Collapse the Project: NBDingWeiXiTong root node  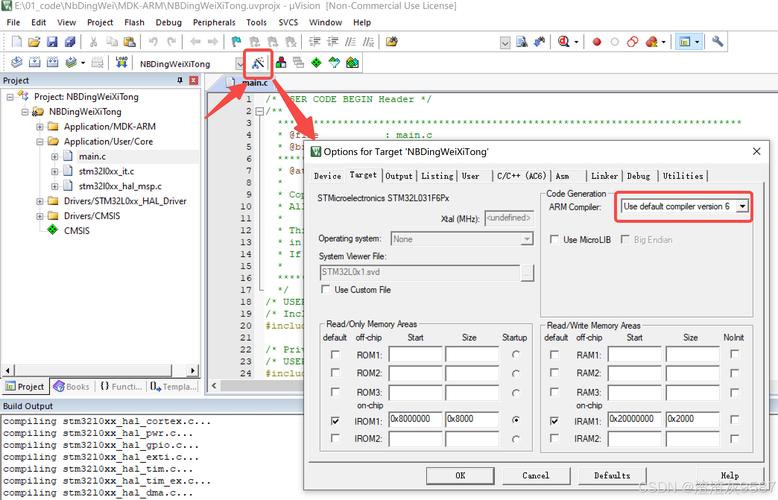[10, 97]
